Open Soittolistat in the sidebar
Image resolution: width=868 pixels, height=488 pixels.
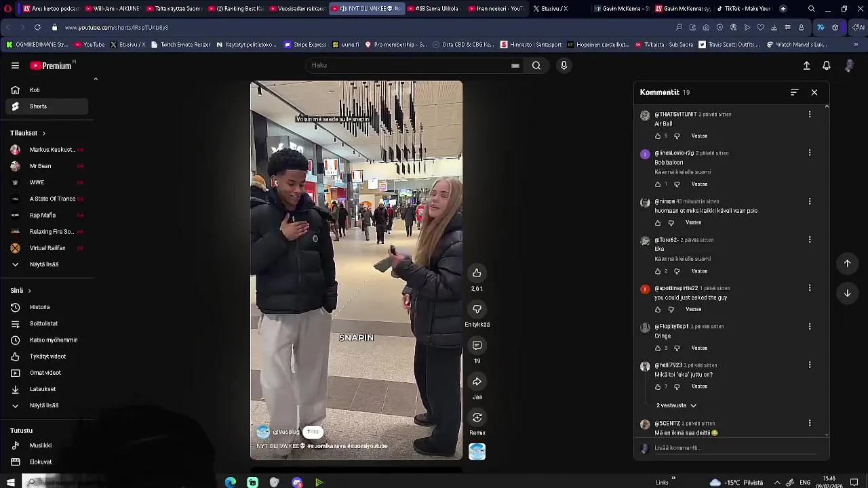[x=43, y=324]
